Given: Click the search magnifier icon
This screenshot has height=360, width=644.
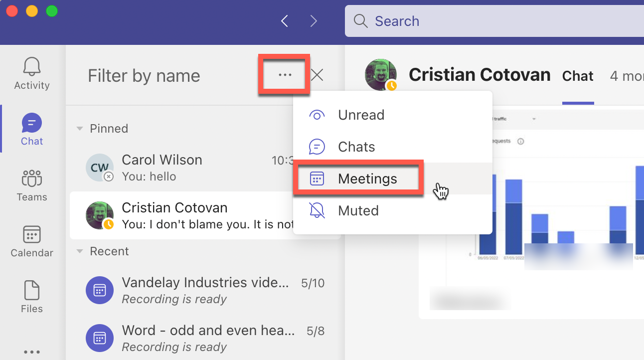Looking at the screenshot, I should click(x=360, y=21).
